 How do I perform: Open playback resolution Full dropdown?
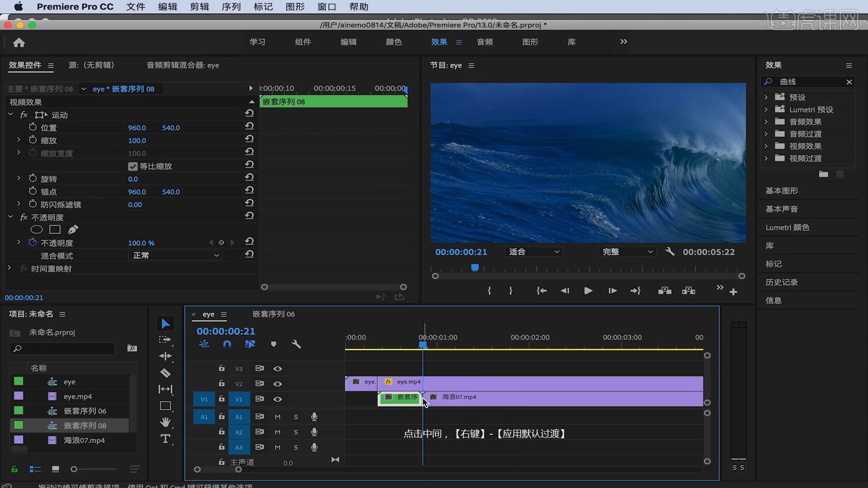tap(627, 252)
